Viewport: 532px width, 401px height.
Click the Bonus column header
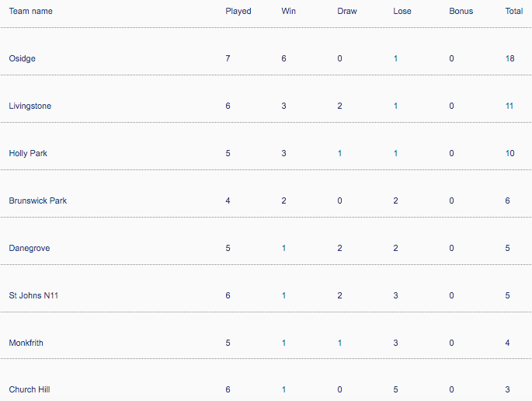point(461,12)
